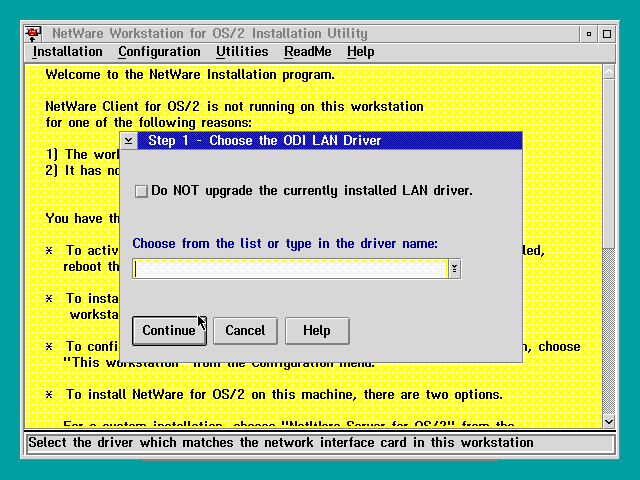Viewport: 640px width, 480px height.
Task: Click the Step 1 dialog title bar
Action: pos(330,141)
